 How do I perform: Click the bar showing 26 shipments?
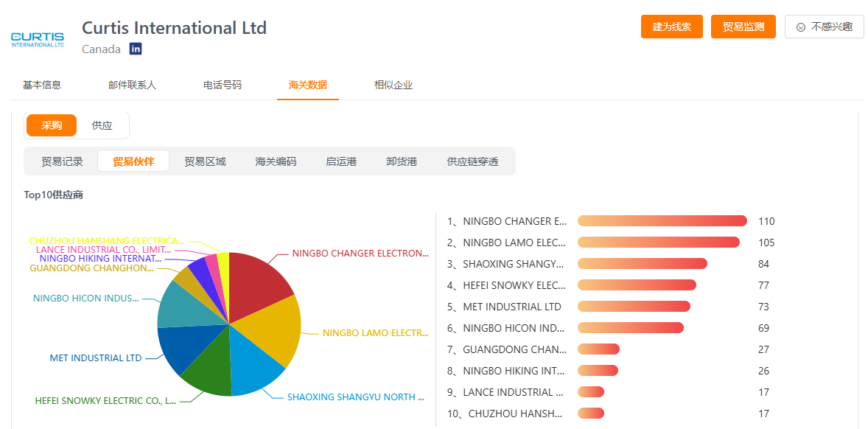point(598,370)
